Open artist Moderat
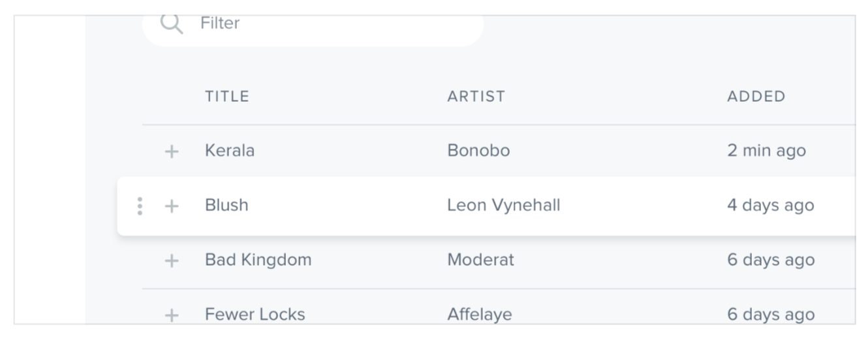868x342 pixels. tap(480, 260)
